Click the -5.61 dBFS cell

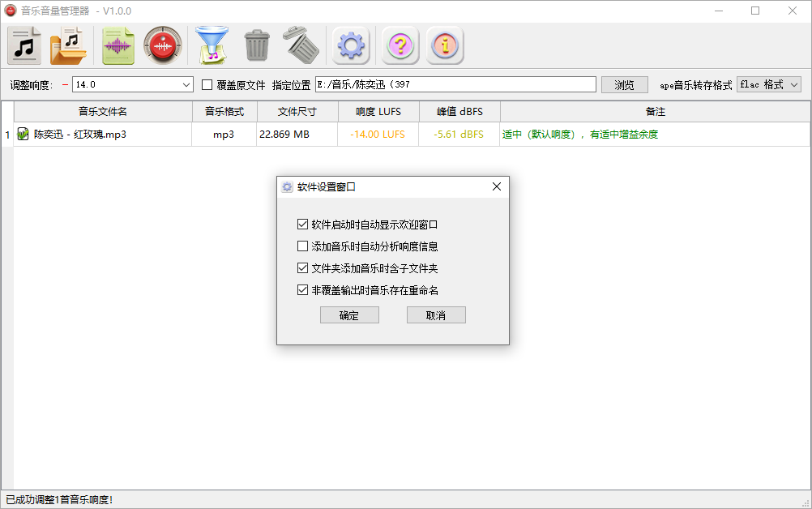[x=459, y=134]
